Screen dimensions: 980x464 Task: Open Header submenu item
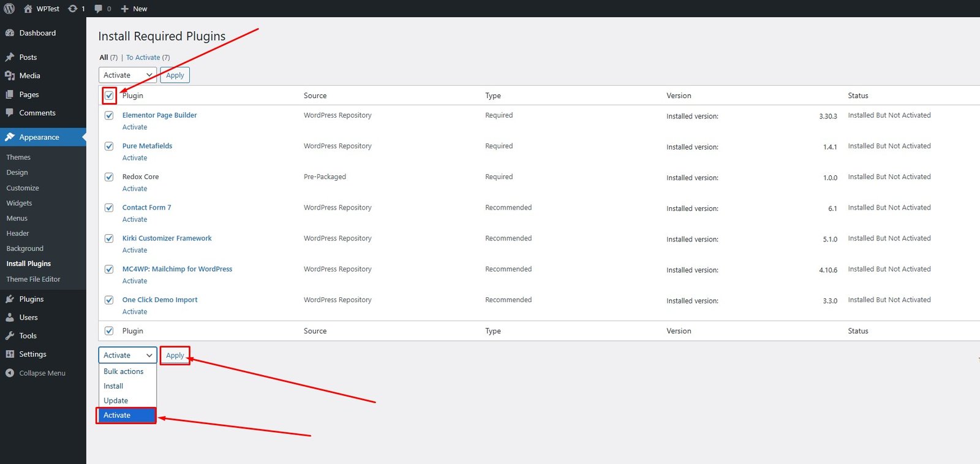[18, 234]
